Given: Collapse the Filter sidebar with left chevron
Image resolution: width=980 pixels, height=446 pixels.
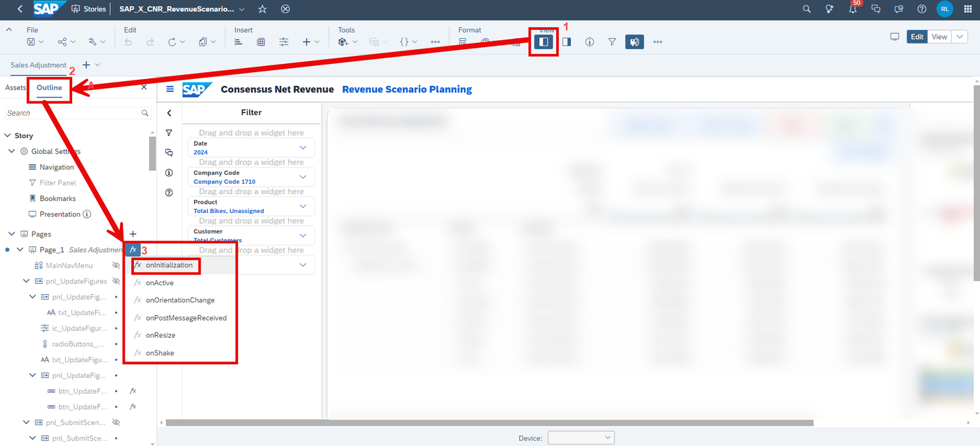Looking at the screenshot, I should [169, 113].
